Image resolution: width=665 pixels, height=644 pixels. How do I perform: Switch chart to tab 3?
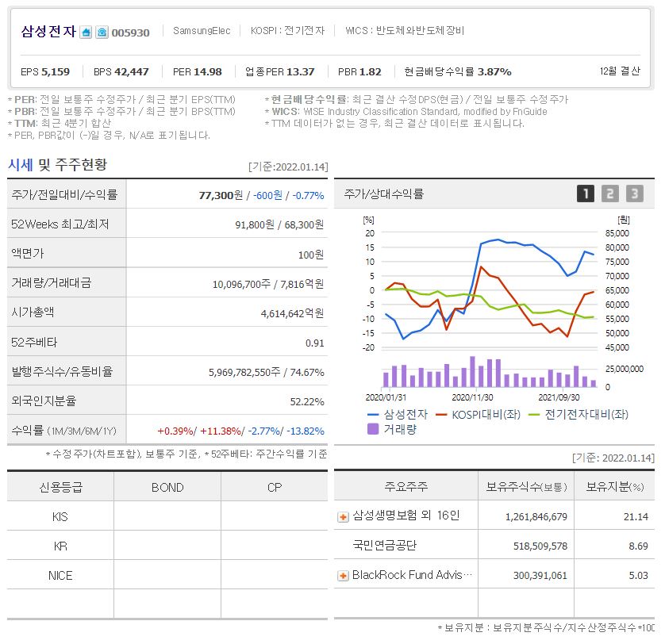click(635, 194)
